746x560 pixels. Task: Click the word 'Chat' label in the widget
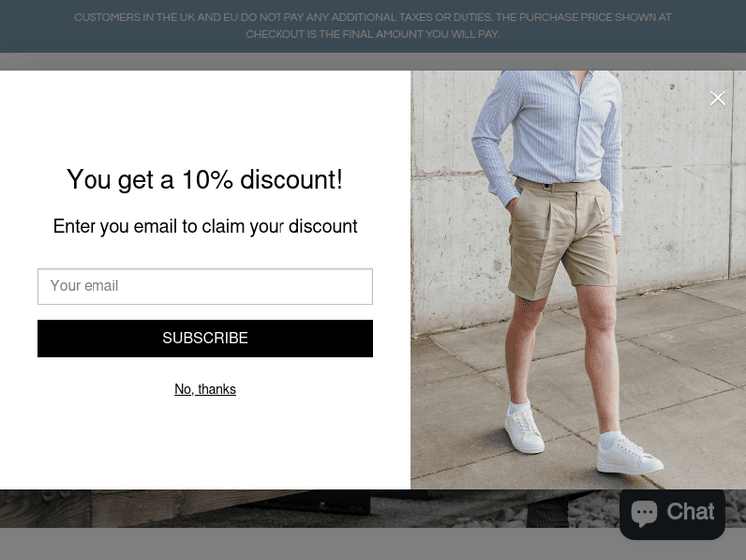[x=691, y=512]
